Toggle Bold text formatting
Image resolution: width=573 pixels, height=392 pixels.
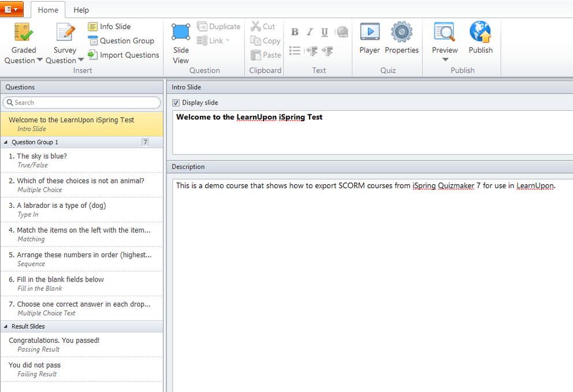tap(295, 32)
